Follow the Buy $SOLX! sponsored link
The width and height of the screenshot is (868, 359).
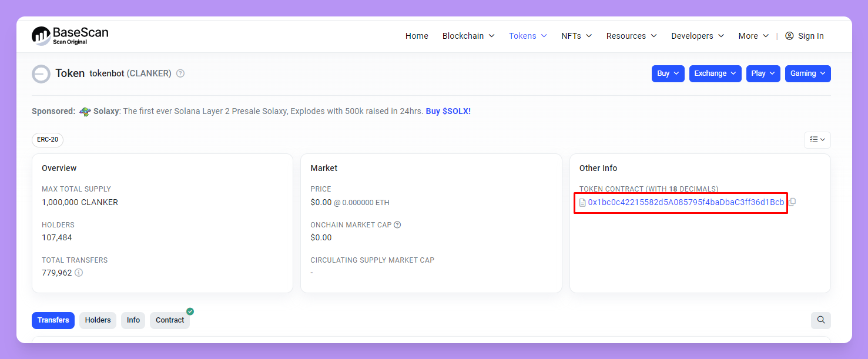point(448,111)
